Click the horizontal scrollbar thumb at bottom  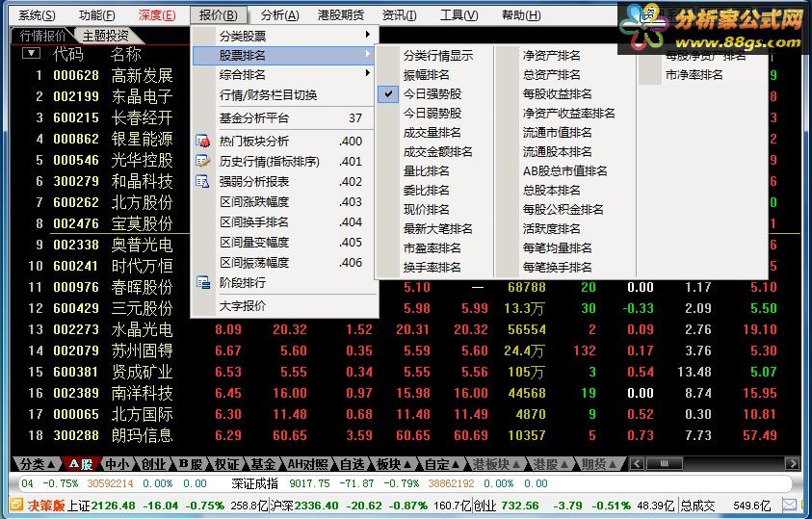tap(665, 463)
